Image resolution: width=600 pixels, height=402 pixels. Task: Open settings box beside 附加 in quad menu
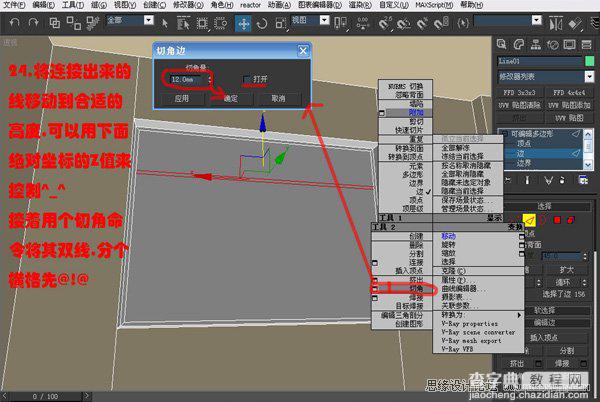click(382, 113)
